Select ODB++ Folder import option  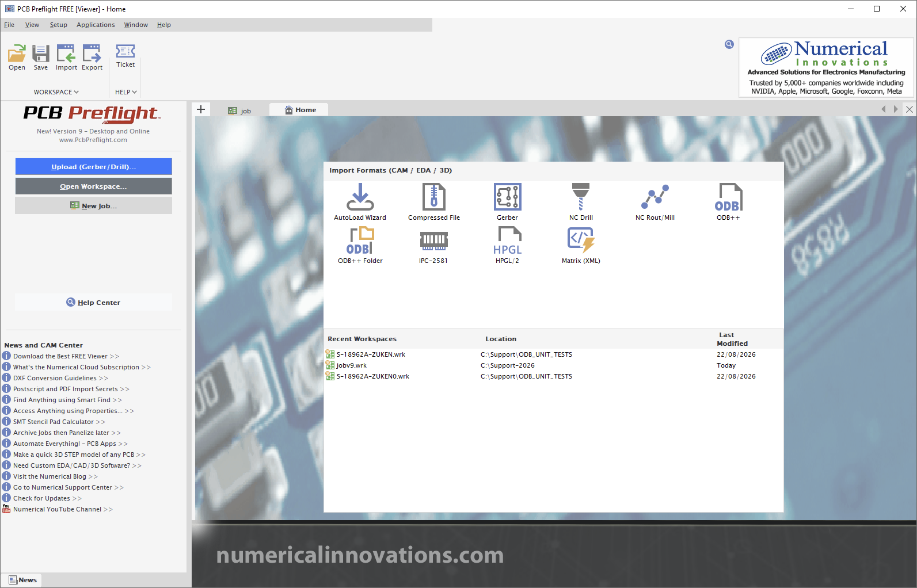(x=360, y=245)
